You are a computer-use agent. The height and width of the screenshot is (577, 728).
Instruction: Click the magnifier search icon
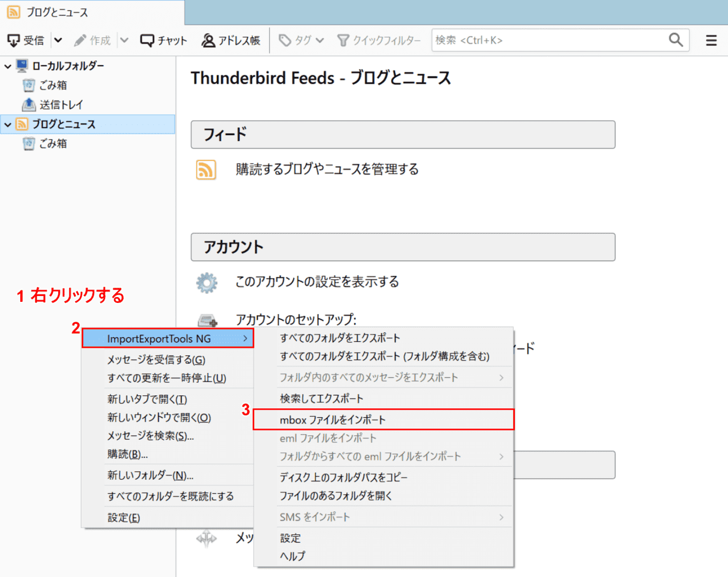point(676,40)
